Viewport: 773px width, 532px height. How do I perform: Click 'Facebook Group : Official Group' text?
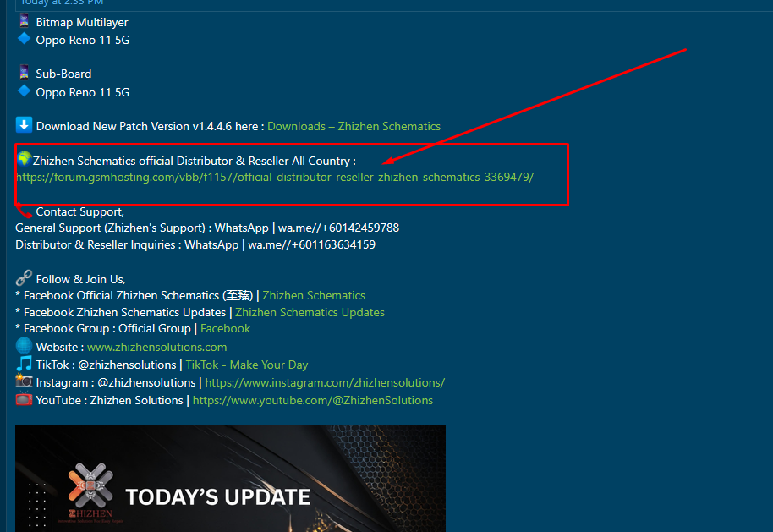click(107, 328)
